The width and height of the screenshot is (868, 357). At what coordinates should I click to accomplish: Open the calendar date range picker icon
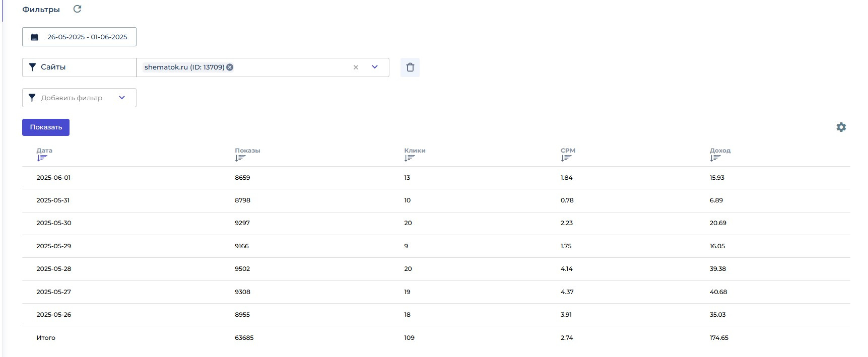coord(35,37)
